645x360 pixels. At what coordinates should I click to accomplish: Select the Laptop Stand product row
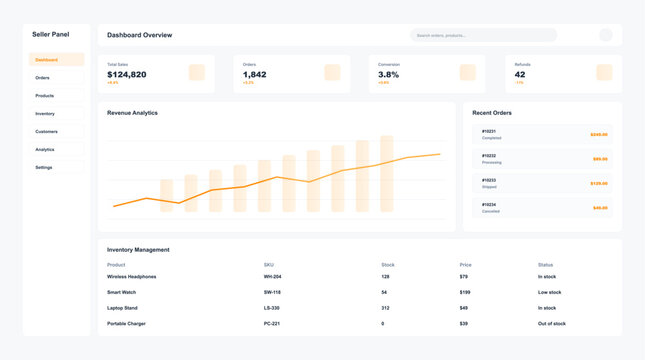click(360, 308)
